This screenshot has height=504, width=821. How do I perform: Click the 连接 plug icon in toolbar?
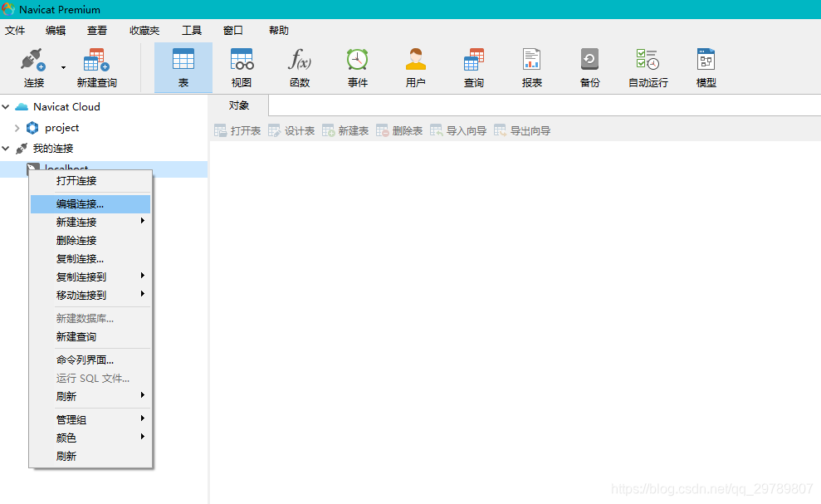[x=33, y=60]
